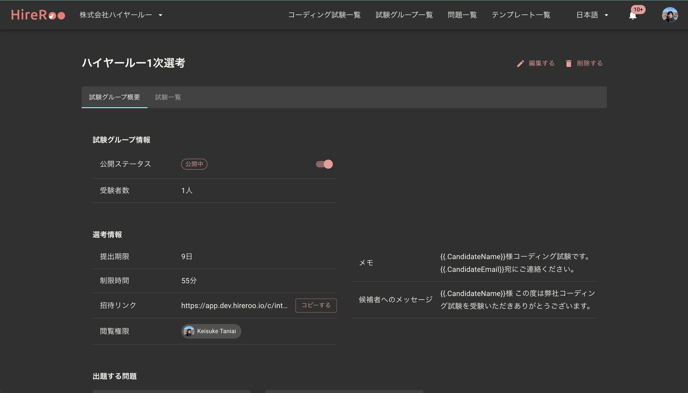Select the memo text with {{.CandidateEmail}}

coord(516,263)
